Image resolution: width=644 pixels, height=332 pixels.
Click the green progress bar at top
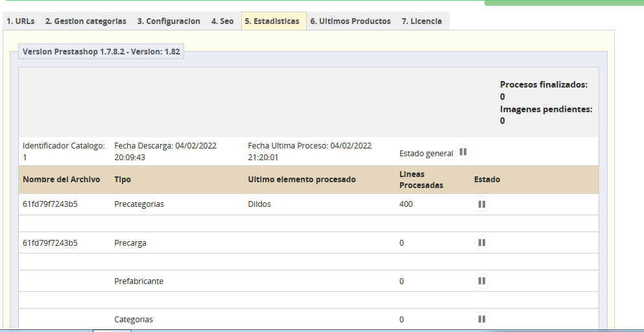pos(564,3)
